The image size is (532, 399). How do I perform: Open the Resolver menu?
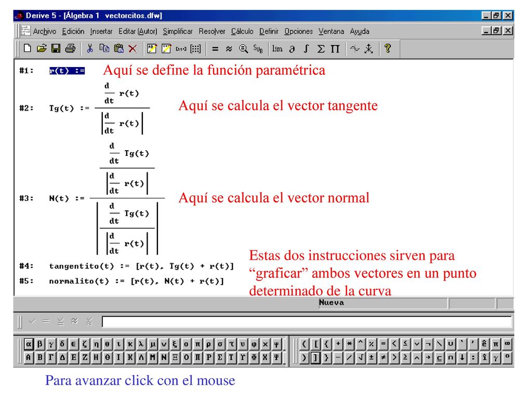point(212,31)
